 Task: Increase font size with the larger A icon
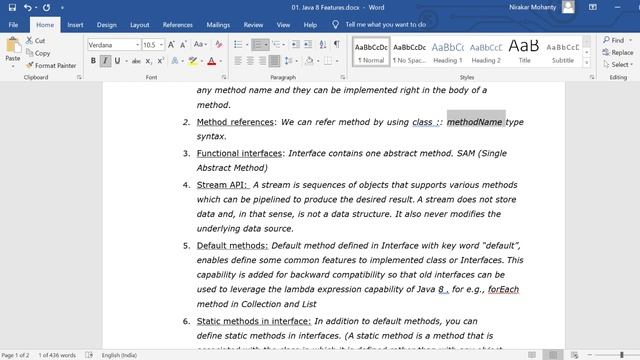click(171, 44)
